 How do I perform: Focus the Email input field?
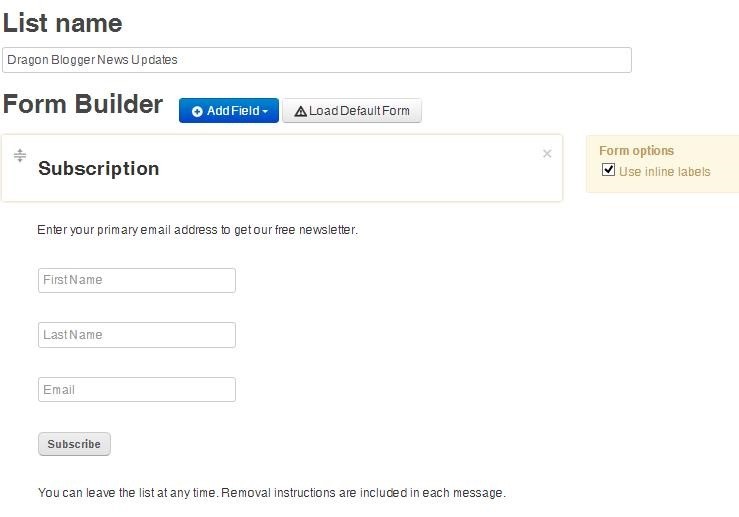click(137, 390)
